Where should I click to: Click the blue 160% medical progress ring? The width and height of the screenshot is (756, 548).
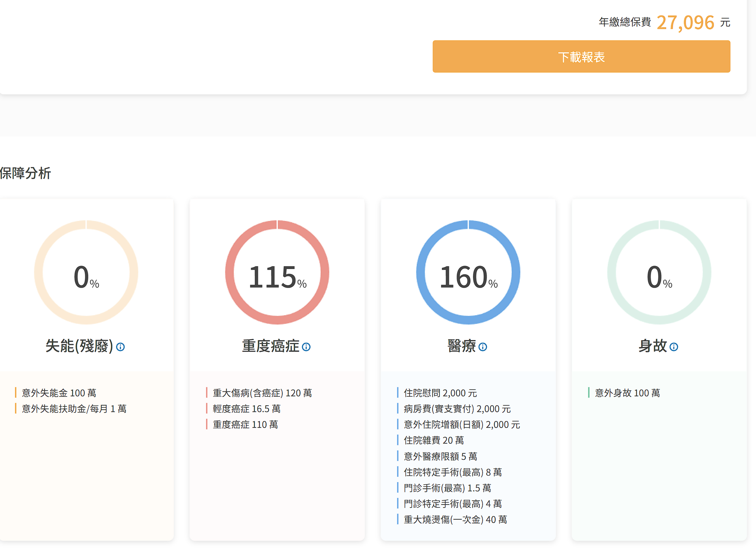(x=468, y=272)
